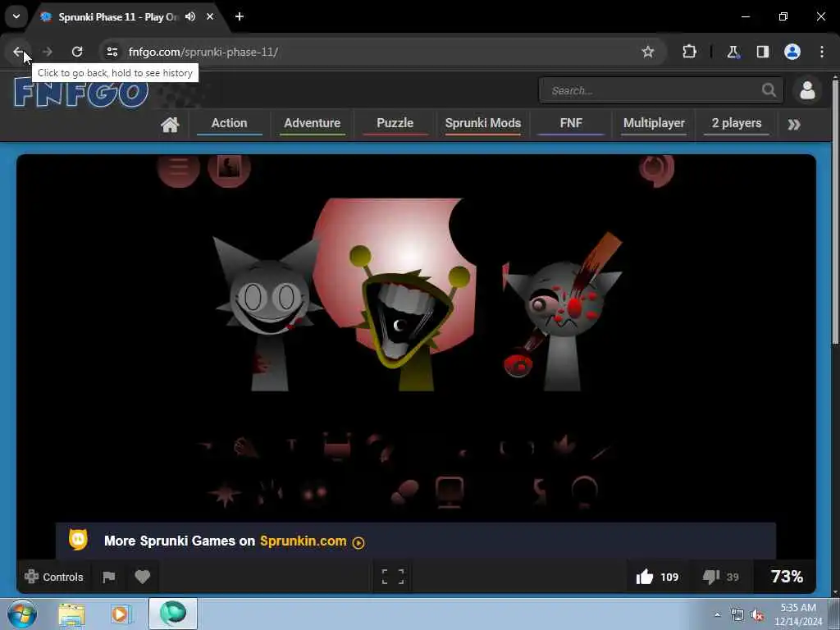Open the network tray icon

pyautogui.click(x=737, y=614)
